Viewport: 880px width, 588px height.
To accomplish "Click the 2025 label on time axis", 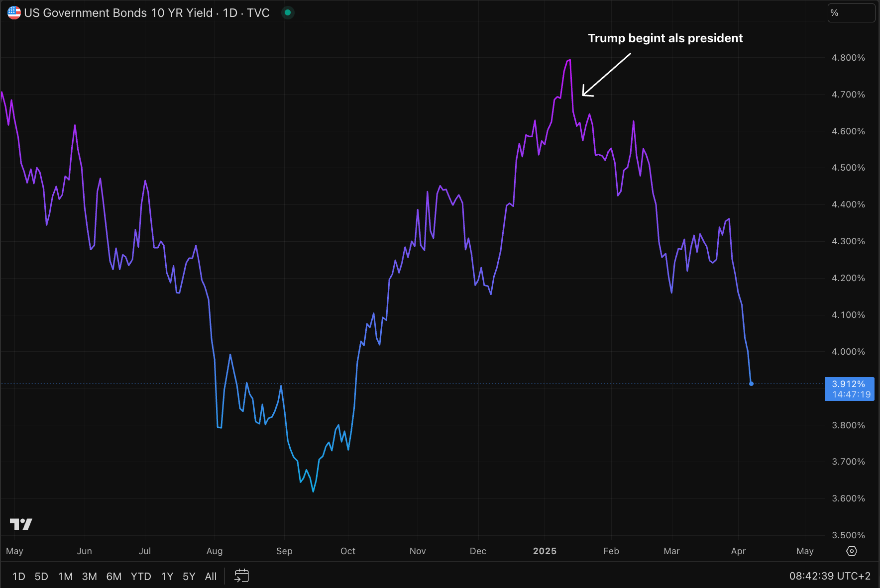I will 545,551.
